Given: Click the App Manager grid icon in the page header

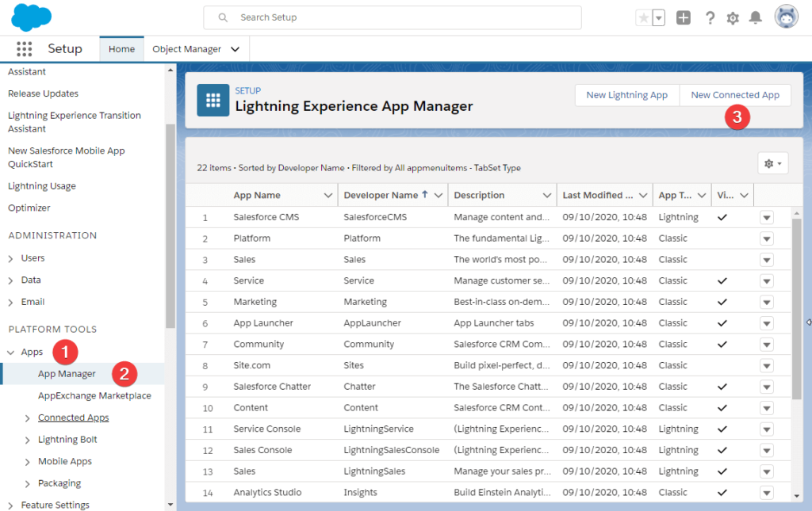Looking at the screenshot, I should 213,100.
